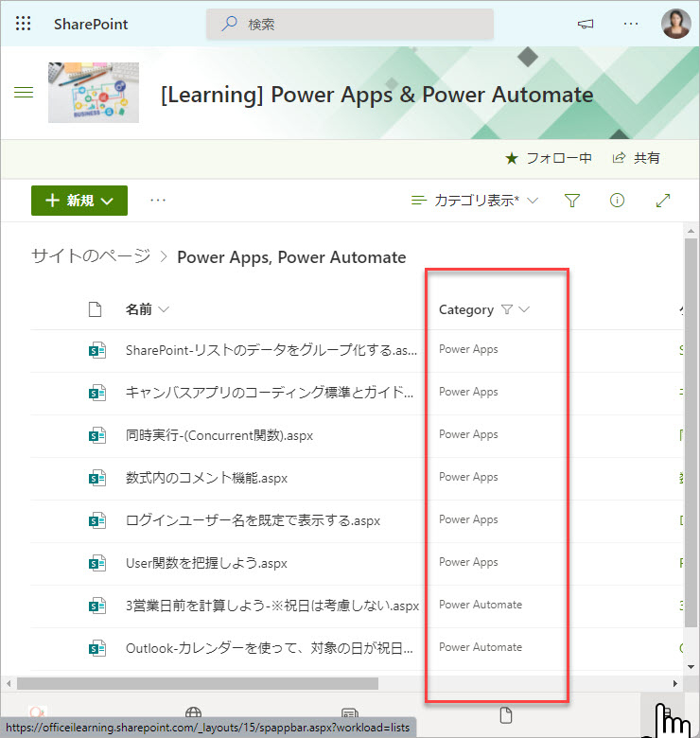The image size is (700, 738).
Task: Open the app launcher waffle icon
Action: 23,23
